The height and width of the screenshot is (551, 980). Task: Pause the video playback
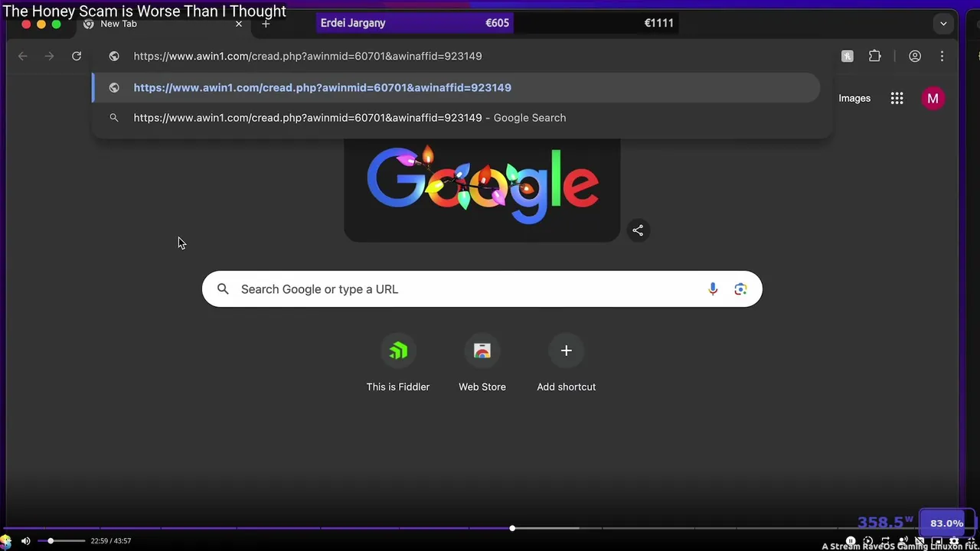click(851, 541)
